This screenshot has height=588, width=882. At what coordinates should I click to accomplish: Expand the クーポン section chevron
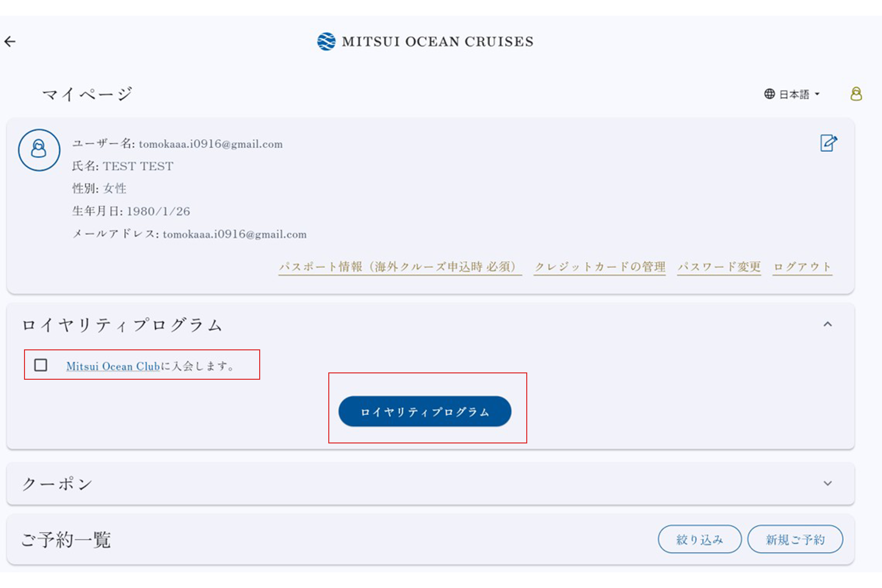828,483
